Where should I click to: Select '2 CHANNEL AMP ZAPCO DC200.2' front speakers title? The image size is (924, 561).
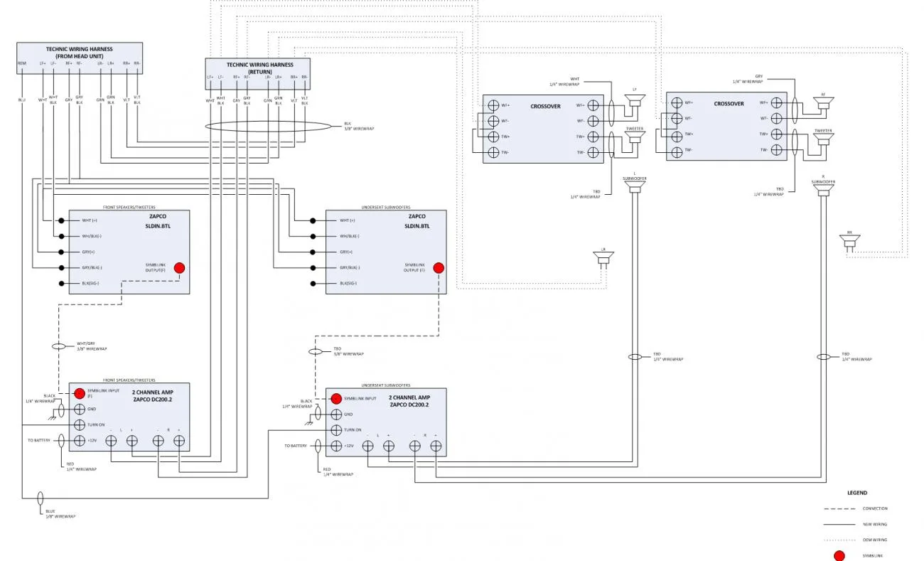151,396
